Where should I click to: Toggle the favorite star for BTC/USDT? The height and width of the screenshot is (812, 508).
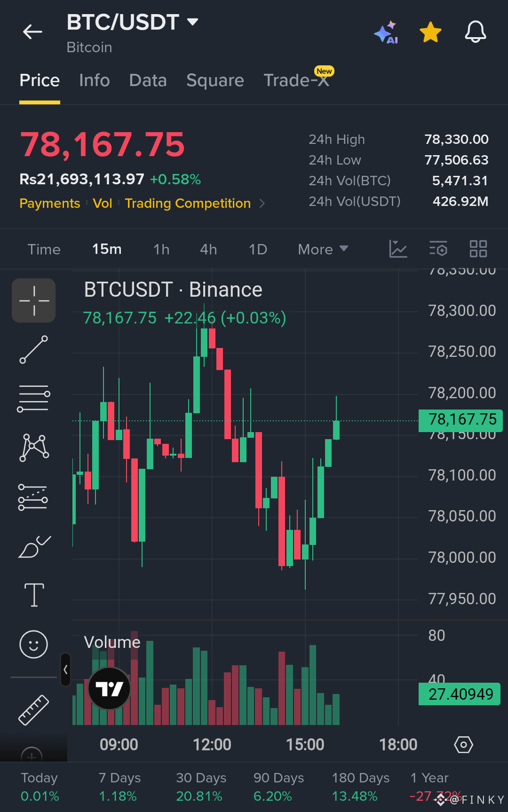pos(430,32)
